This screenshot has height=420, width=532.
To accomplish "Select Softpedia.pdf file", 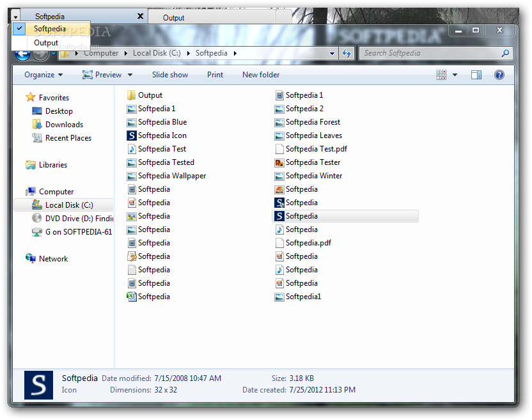I will pyautogui.click(x=303, y=243).
